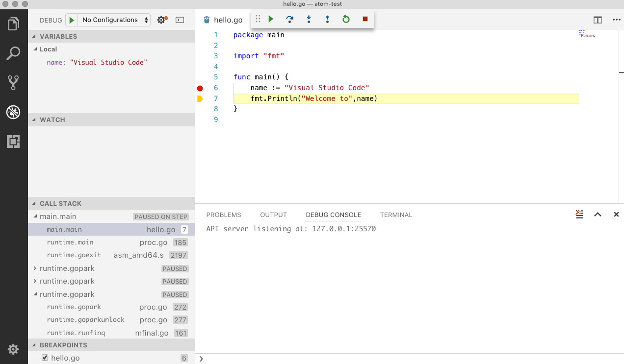Image resolution: width=624 pixels, height=364 pixels.
Task: Click the import "fmt" line in editor
Action: 259,56
